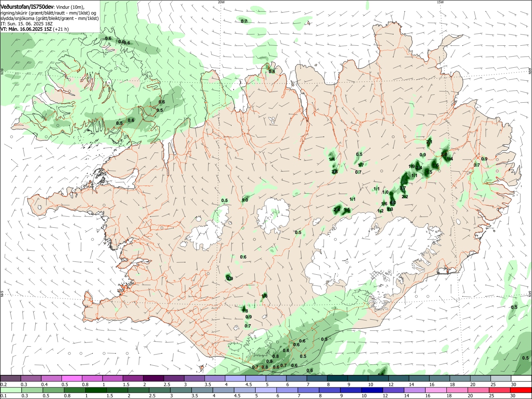
Task: Select the white snow swatch between 25 and 30
Action: click(x=501, y=378)
